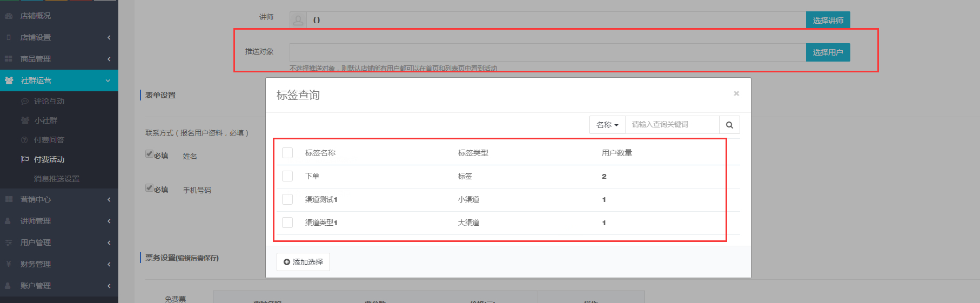Click the 店铺概况 dashboard icon

coord(9,16)
